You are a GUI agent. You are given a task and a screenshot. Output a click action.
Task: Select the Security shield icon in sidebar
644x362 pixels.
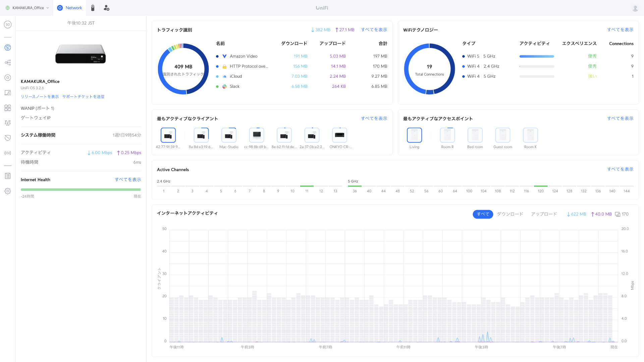coord(7,138)
